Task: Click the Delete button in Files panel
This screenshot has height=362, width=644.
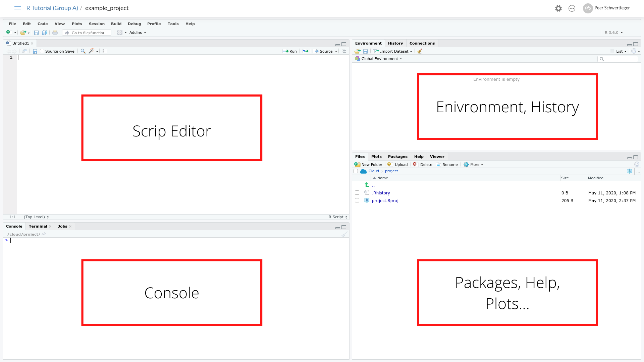Action: (422, 164)
